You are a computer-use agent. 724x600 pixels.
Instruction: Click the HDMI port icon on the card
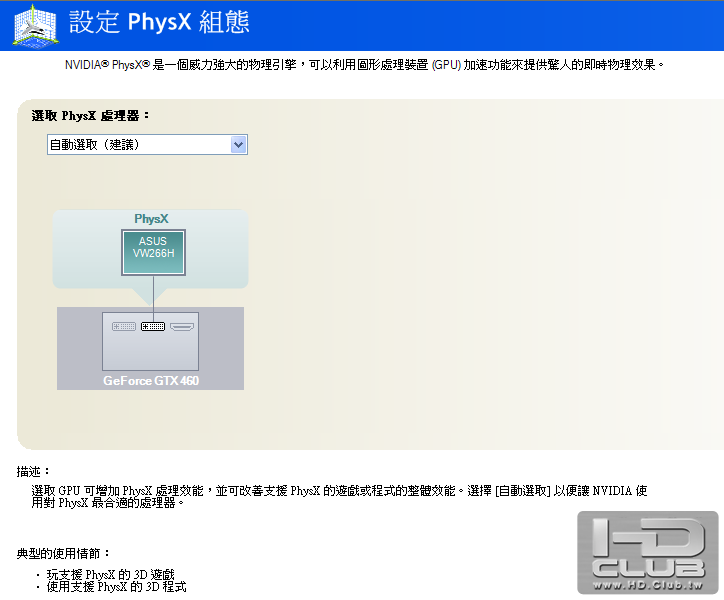182,327
